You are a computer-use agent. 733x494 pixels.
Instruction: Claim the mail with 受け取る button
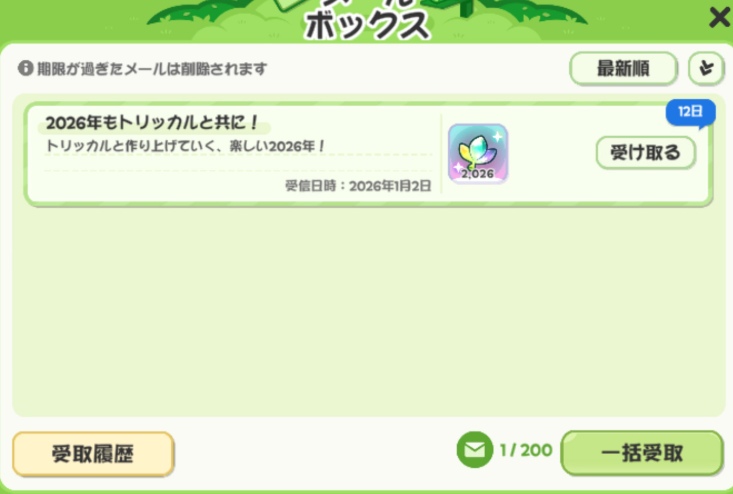(x=646, y=152)
